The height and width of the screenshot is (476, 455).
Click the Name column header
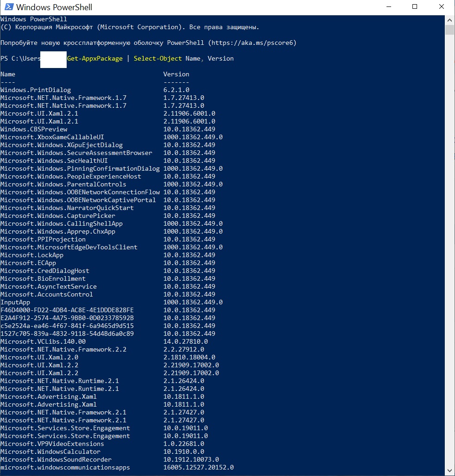click(8, 74)
